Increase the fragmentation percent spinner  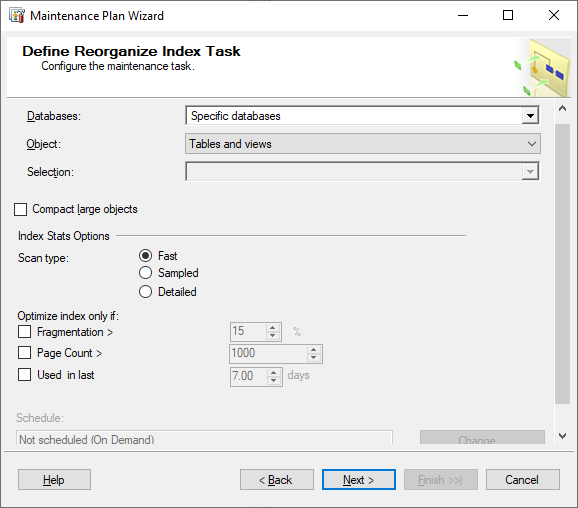tap(272, 327)
